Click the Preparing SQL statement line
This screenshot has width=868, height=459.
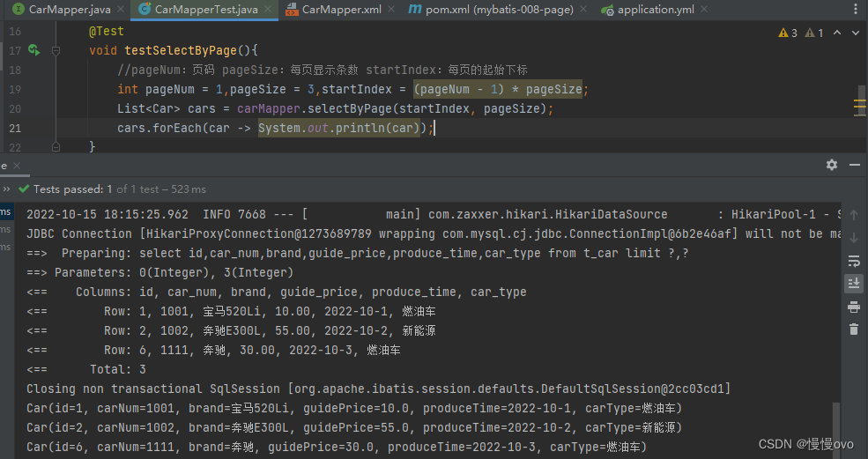(x=358, y=253)
